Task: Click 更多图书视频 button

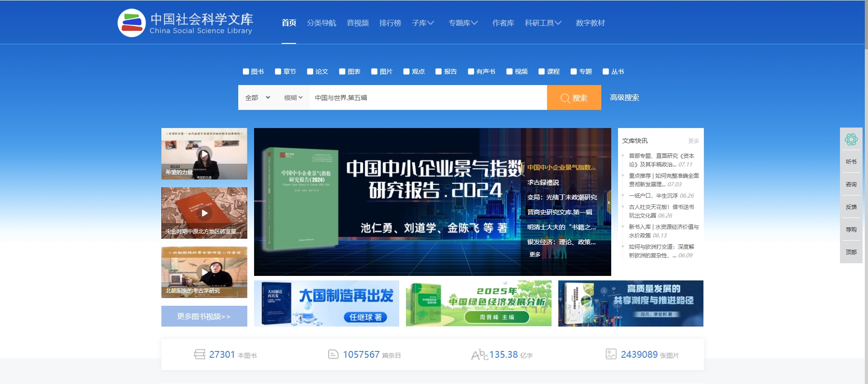Action: click(204, 316)
